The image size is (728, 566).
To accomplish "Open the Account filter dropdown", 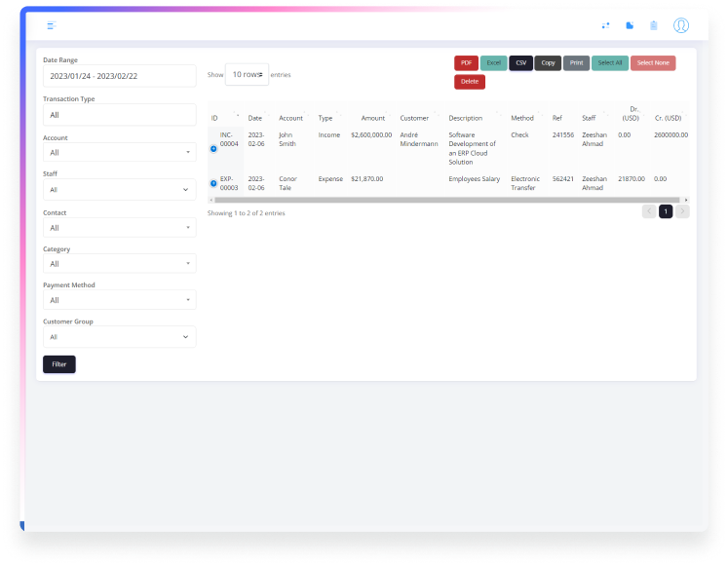I will pos(119,152).
